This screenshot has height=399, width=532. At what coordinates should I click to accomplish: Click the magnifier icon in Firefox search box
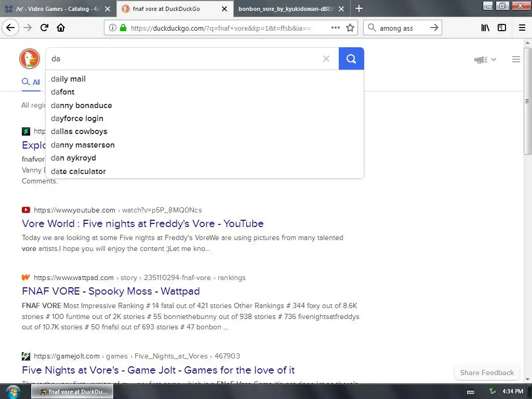(372, 28)
